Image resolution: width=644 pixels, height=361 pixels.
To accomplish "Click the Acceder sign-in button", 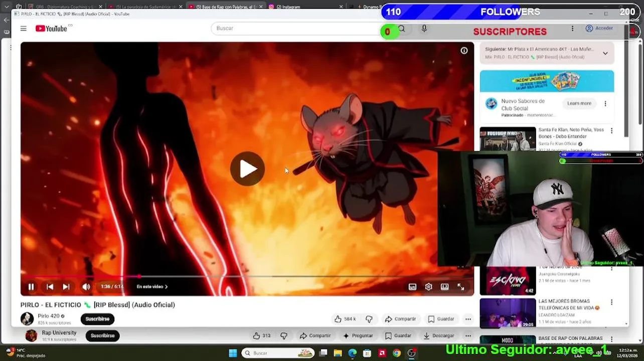I will 599,29.
